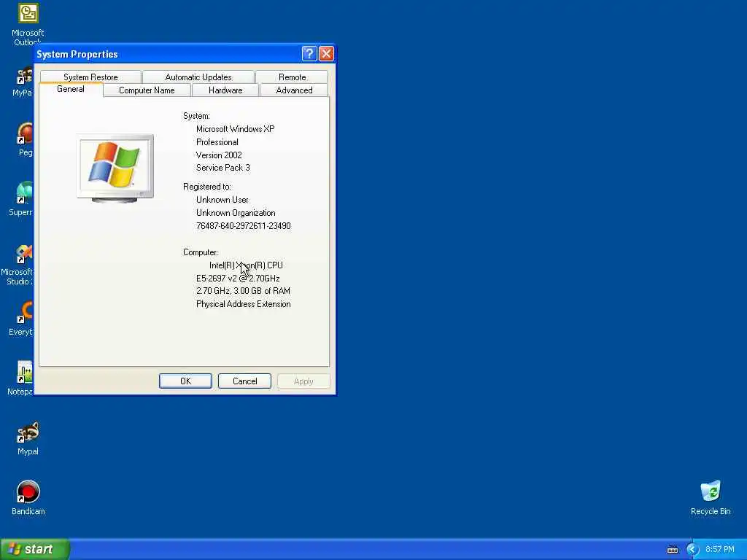Select the General tab
The width and height of the screenshot is (747, 560).
pos(71,89)
